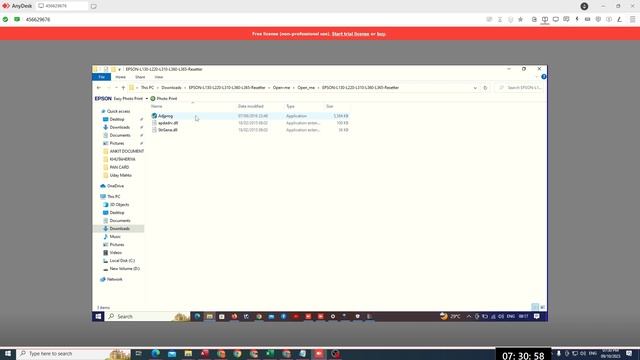
Task: Click the local Windows Start button
Action: coord(8,353)
